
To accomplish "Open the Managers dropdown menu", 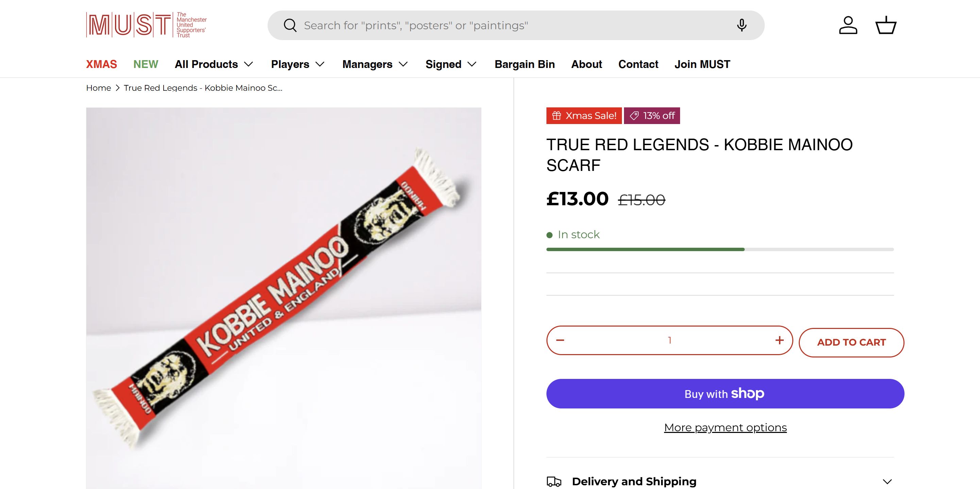I will (375, 64).
